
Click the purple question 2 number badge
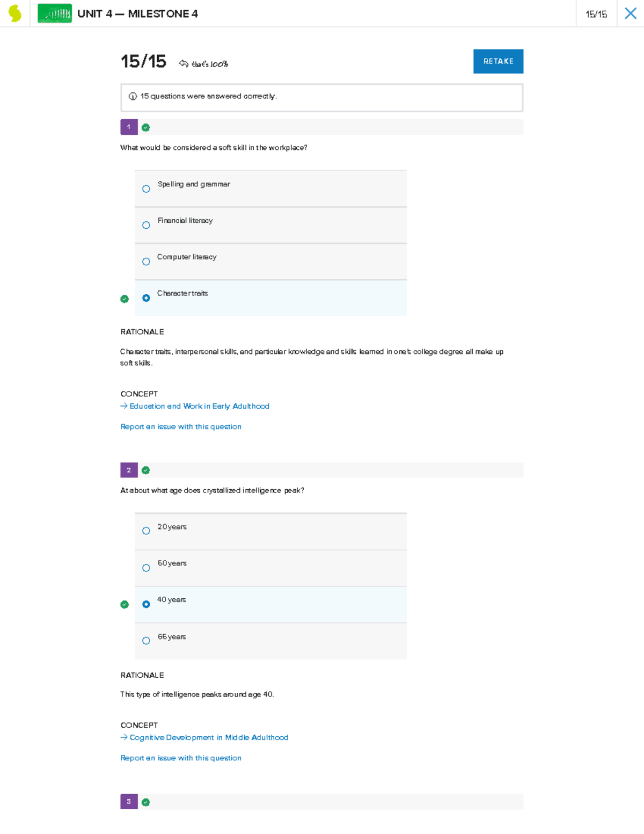[129, 470]
